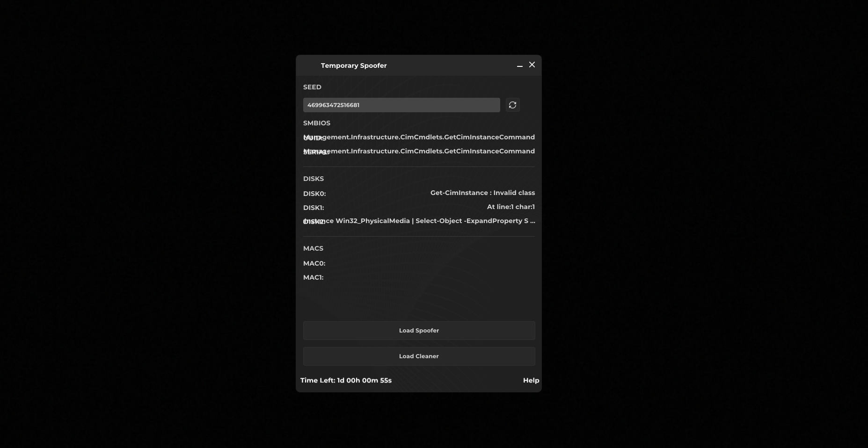868x448 pixels.
Task: Close the Temporary Spoofer window
Action: point(532,65)
